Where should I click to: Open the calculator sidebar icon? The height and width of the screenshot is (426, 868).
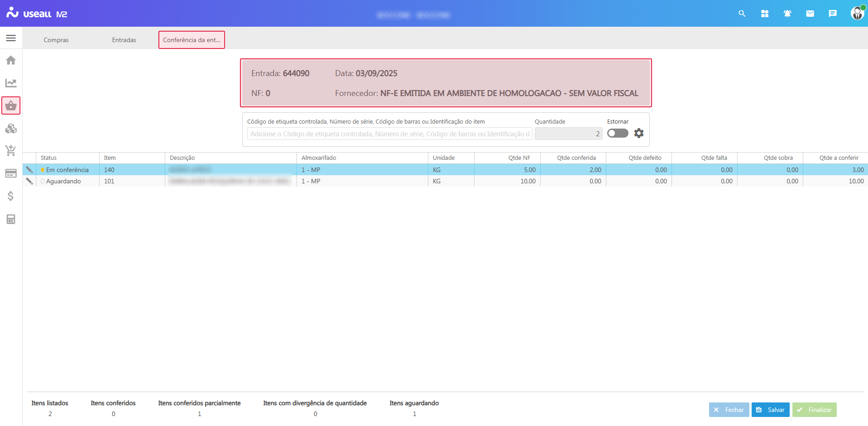pyautogui.click(x=11, y=219)
